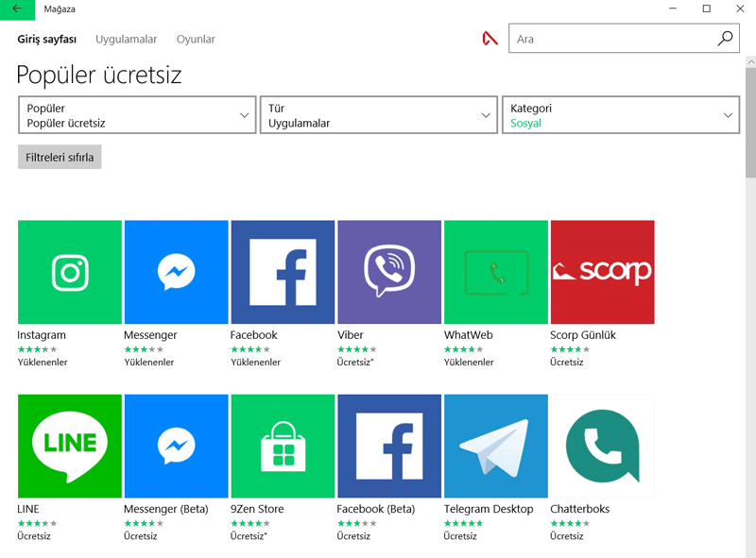Image resolution: width=756 pixels, height=558 pixels.
Task: Switch to Giriş sayfası tab
Action: (46, 40)
